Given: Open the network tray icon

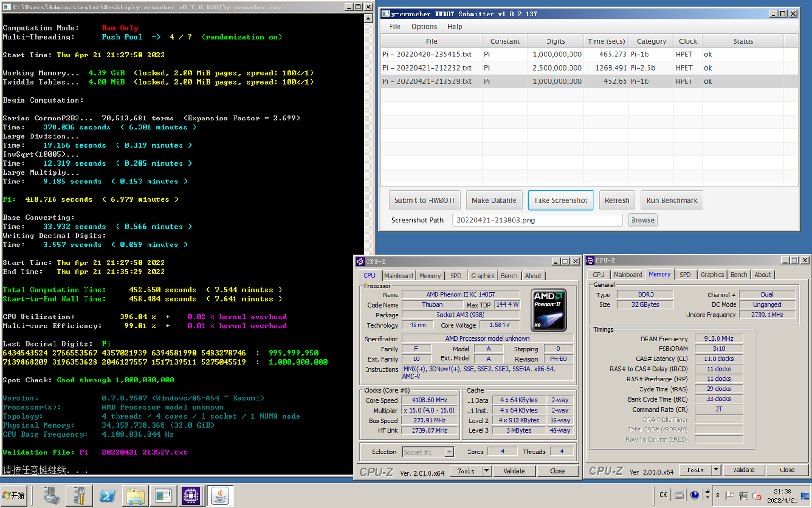Looking at the screenshot, I should [x=743, y=496].
